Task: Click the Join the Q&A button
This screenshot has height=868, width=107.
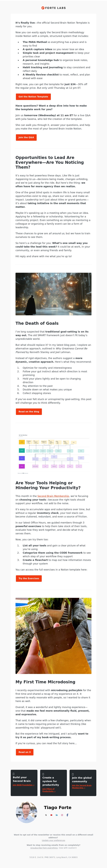Action: coord(26,137)
